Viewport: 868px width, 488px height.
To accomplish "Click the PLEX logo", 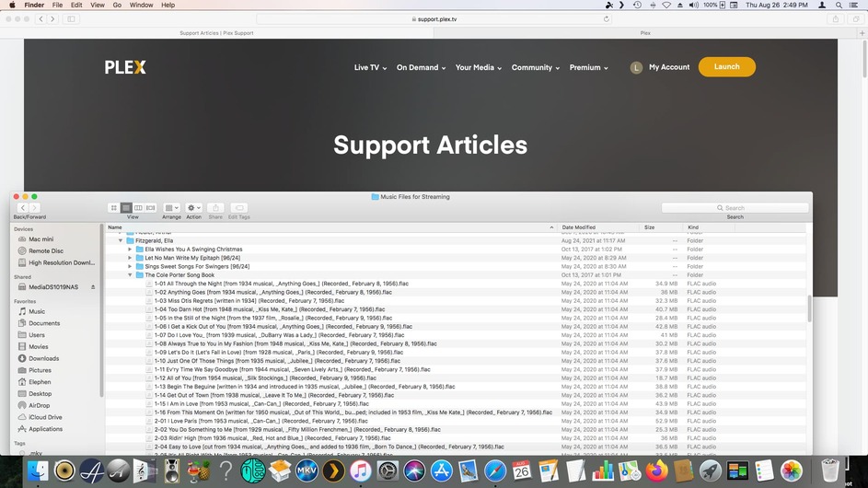I will 125,67.
